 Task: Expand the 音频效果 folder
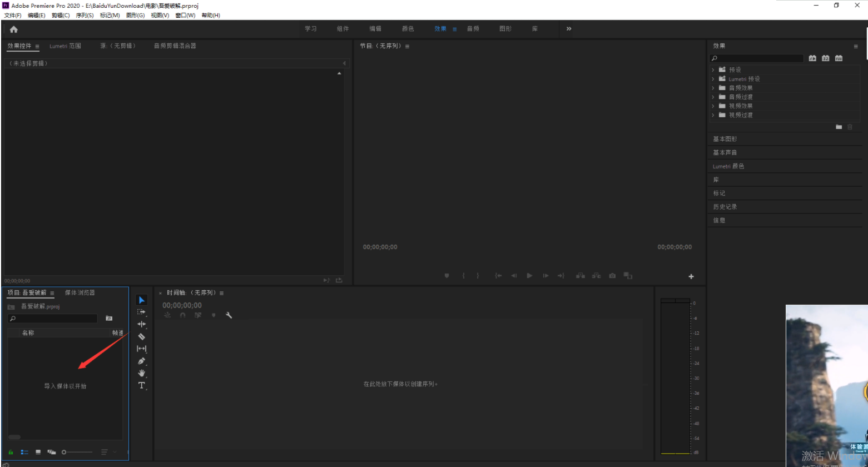tap(713, 88)
